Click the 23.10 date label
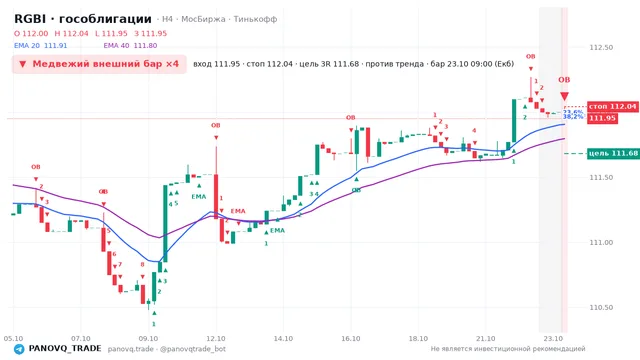 pyautogui.click(x=553, y=339)
